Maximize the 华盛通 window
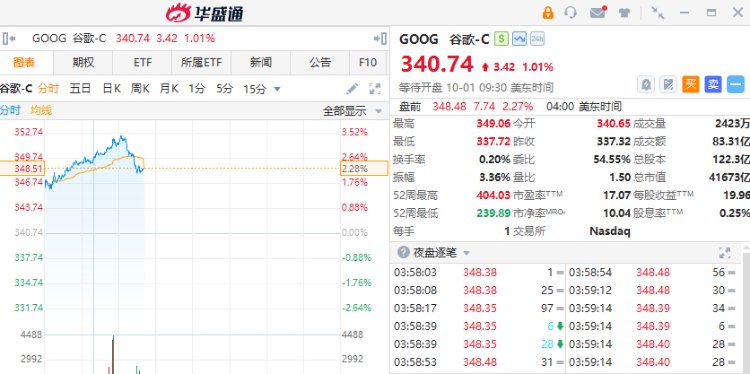This screenshot has height=374, width=750. pyautogui.click(x=711, y=12)
